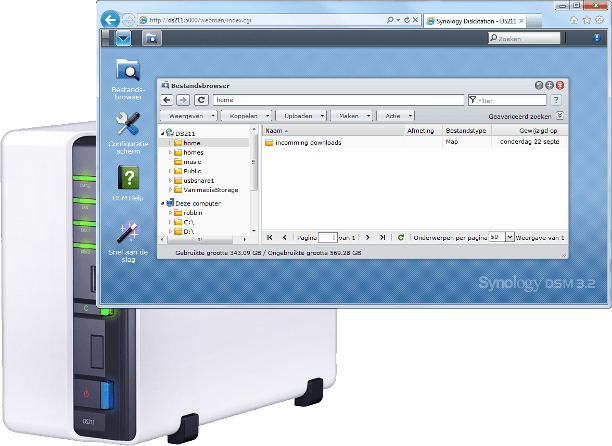Select the home folder in the tree
This screenshot has width=612, height=446.
point(192,143)
